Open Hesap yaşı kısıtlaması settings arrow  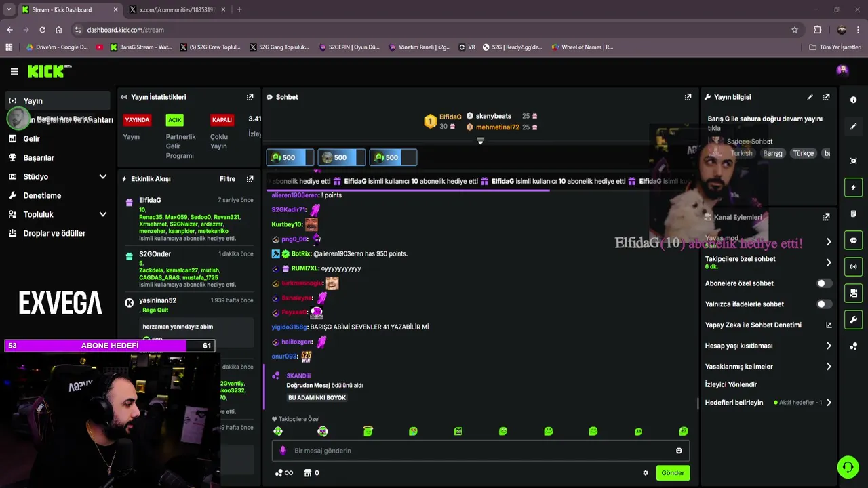[x=829, y=346]
